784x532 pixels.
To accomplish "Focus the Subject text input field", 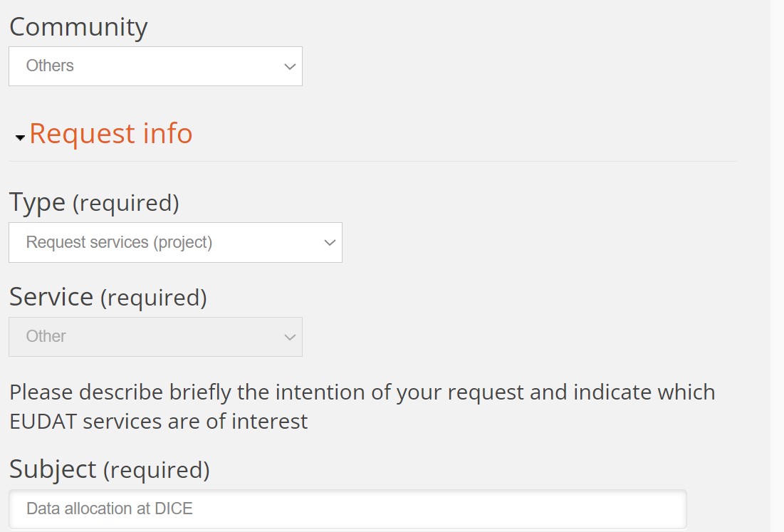I will 347,508.
